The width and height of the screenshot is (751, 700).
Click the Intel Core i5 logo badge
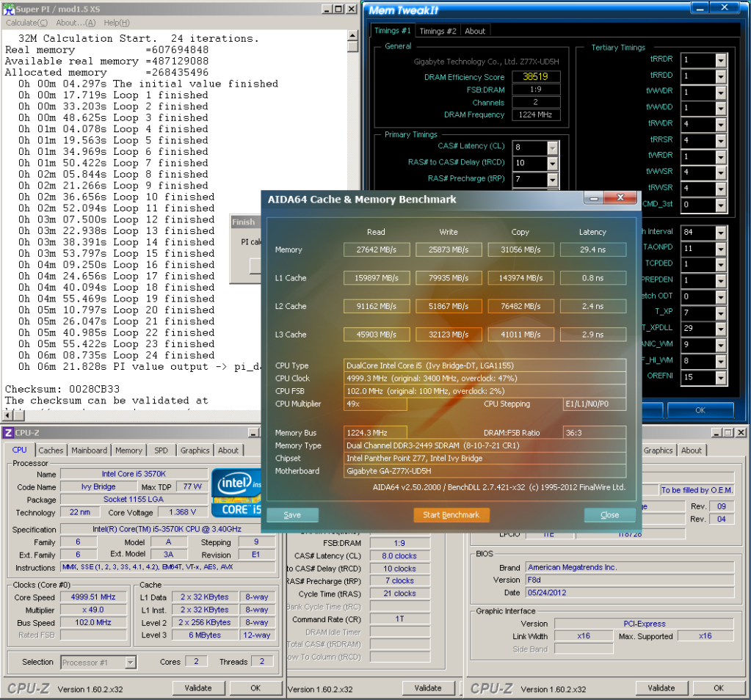(x=236, y=492)
